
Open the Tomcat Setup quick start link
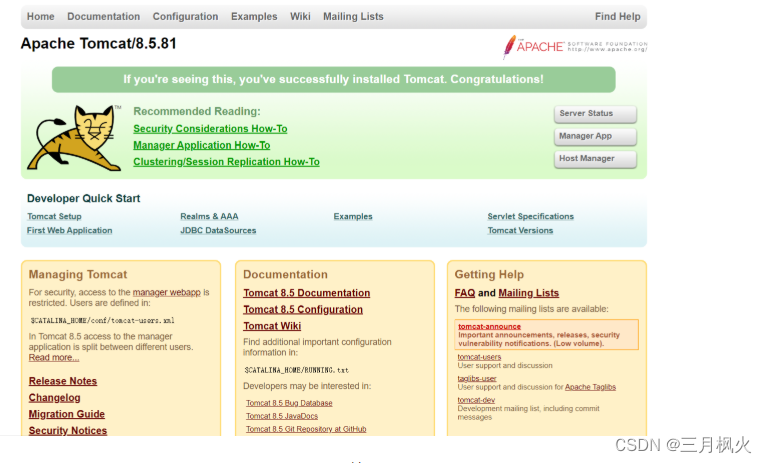click(x=54, y=216)
